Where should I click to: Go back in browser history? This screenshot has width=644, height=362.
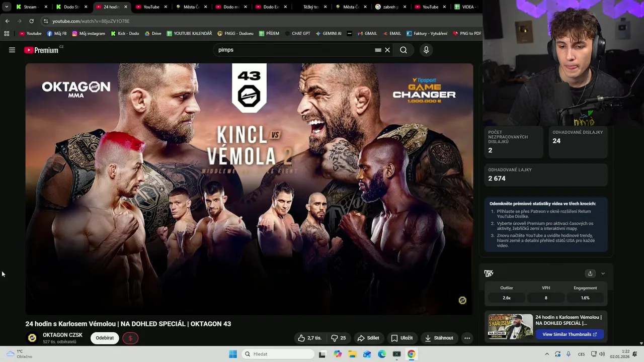click(7, 21)
